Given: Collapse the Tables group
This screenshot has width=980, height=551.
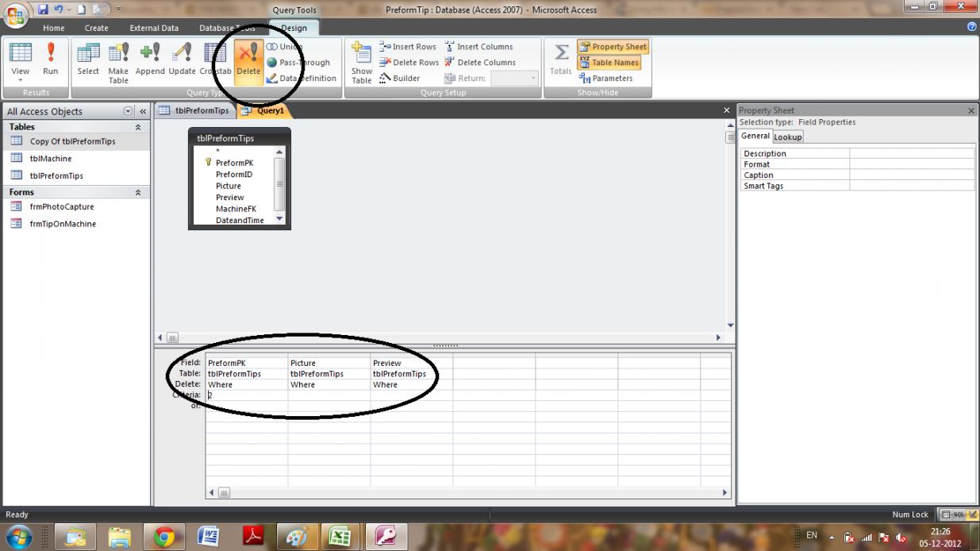Looking at the screenshot, I should 138,127.
